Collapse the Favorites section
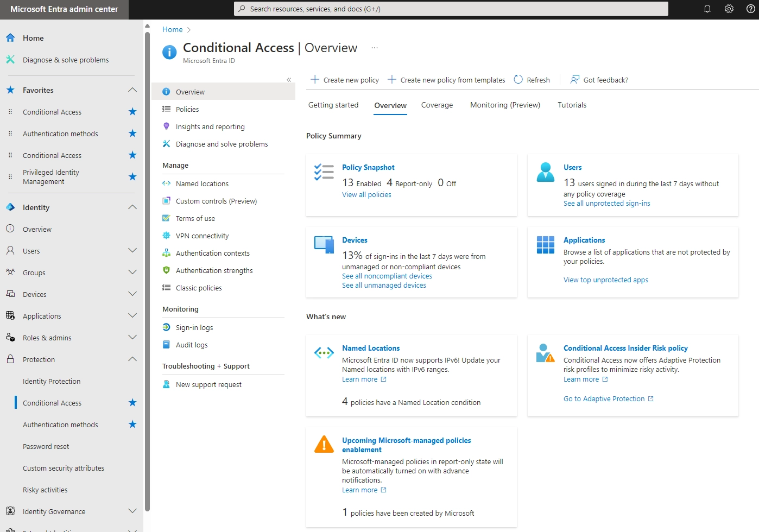The image size is (759, 532). click(132, 90)
